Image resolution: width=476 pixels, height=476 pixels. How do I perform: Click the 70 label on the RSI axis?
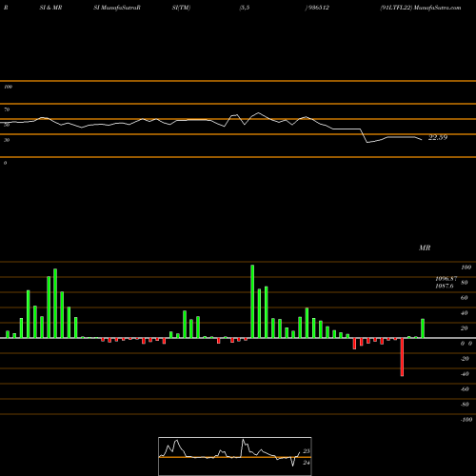point(7,109)
